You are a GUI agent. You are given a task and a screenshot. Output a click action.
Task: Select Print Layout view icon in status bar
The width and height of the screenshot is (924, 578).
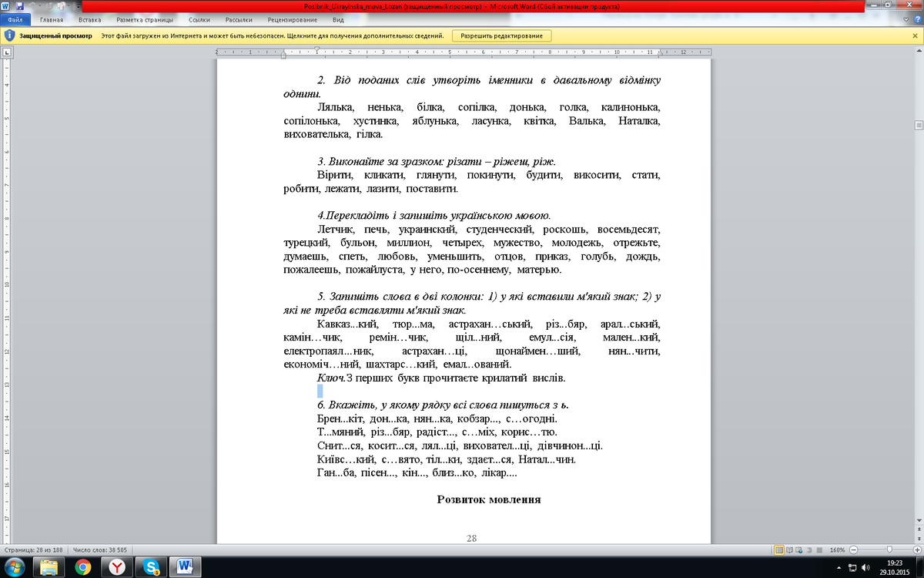[x=779, y=549]
